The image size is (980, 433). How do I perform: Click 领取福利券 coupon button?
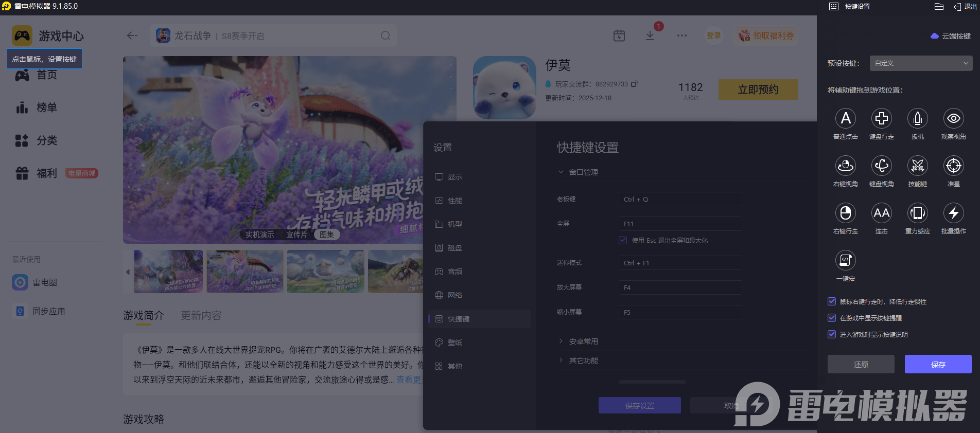[766, 35]
